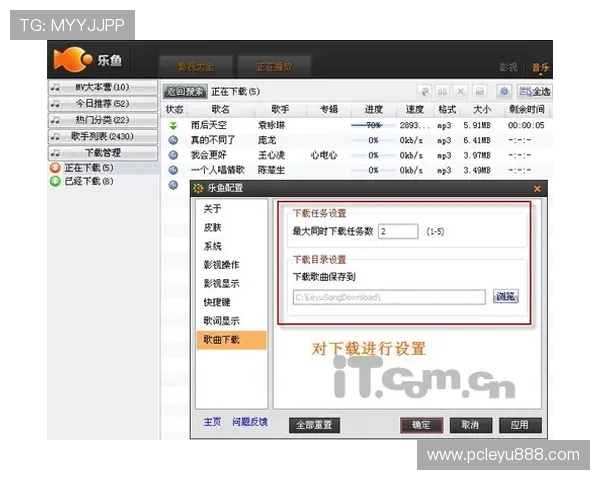
Task: Sort by 专辑 column header
Action: 329,109
